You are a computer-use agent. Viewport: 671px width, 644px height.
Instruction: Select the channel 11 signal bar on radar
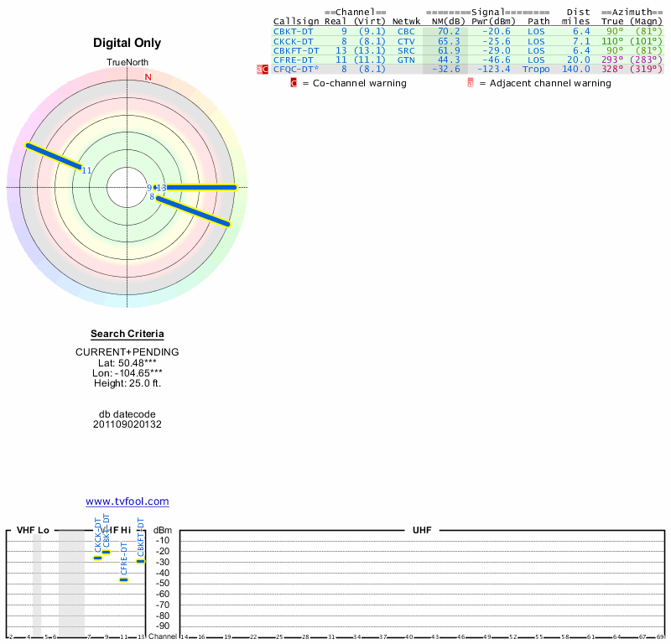(x=54, y=157)
